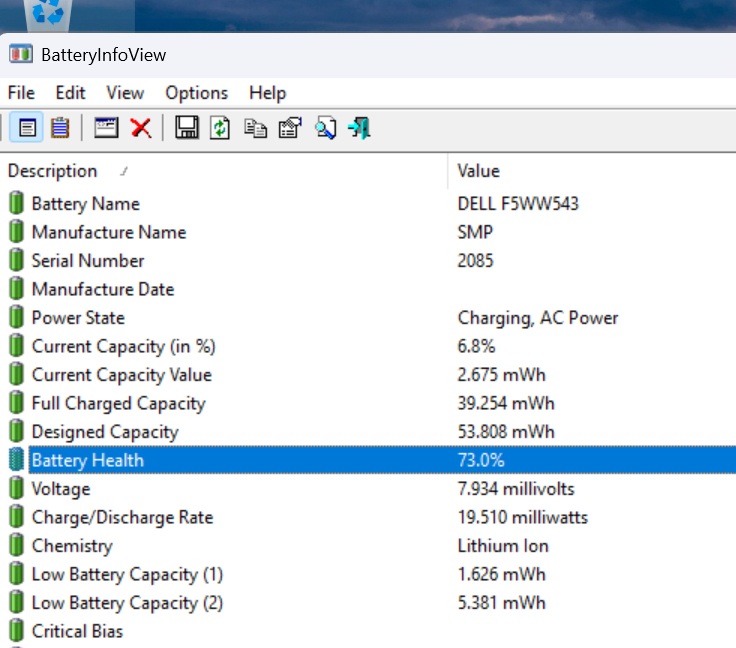
Task: Open Find using the magnifier page icon
Action: coord(325,128)
